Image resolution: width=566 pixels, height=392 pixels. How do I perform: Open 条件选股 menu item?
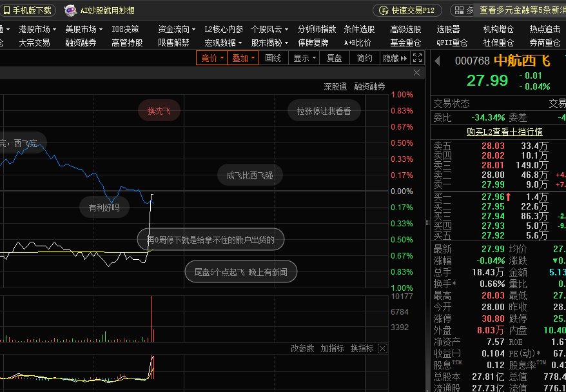click(x=359, y=29)
